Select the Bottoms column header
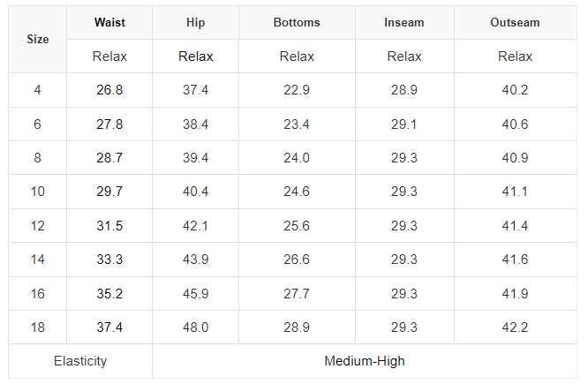 [x=297, y=22]
